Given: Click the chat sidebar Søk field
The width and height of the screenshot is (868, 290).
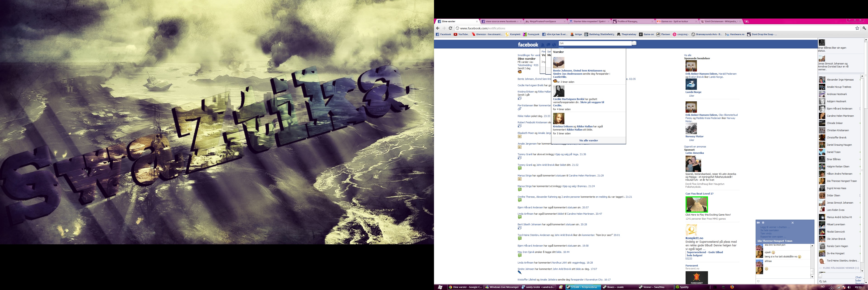Looking at the screenshot, I should click(837, 281).
